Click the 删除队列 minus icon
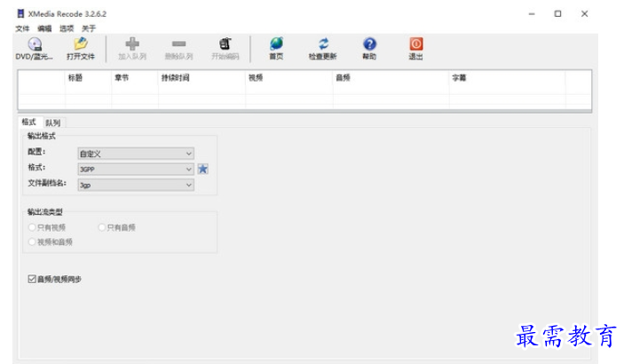The image size is (624, 364). tap(178, 44)
